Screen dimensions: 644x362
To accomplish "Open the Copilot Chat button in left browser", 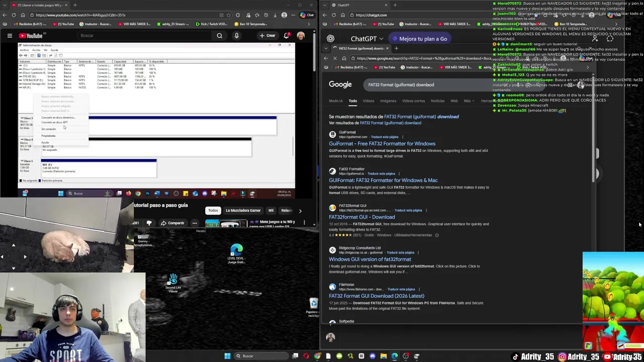I will [307, 15].
